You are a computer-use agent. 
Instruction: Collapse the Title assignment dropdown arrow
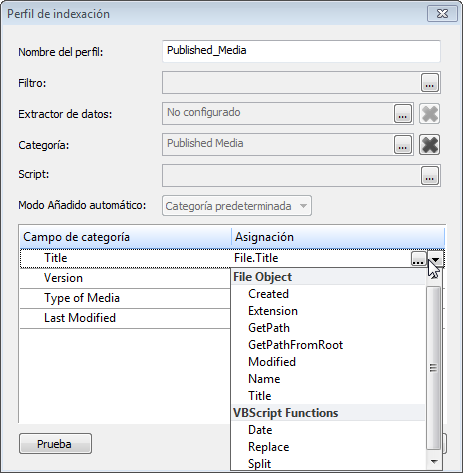[x=435, y=258]
